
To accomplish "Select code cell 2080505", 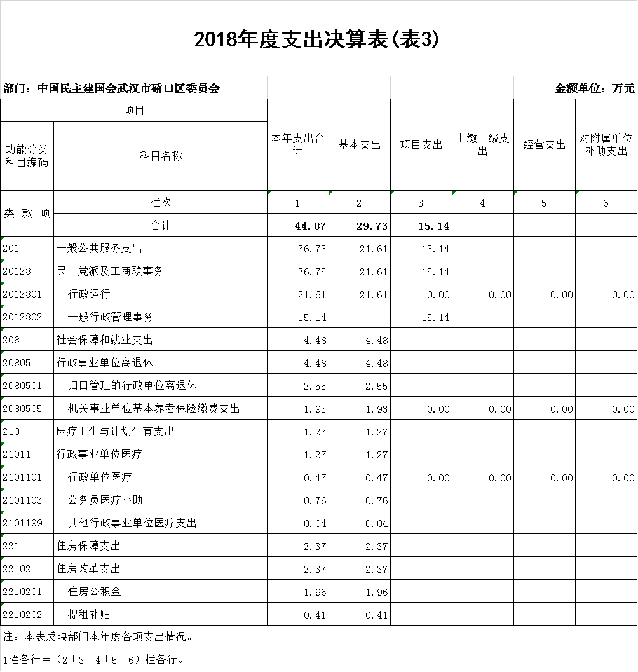I will pos(27,408).
